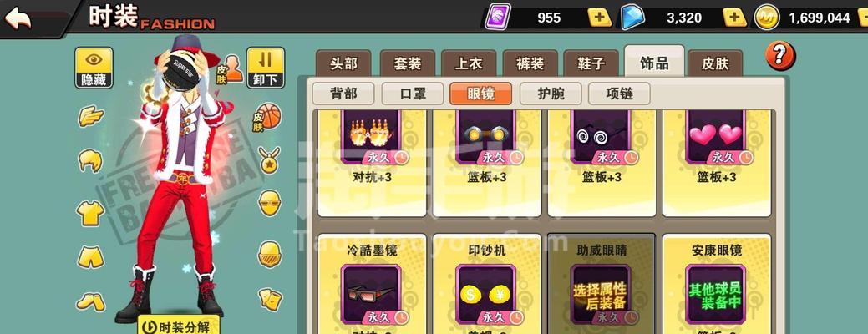Switch to the 头部 tab
Screen dimensions: 868x334
(x=343, y=64)
